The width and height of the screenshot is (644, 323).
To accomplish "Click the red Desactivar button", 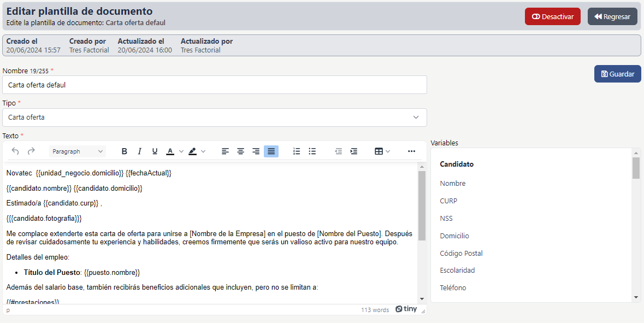I will (552, 16).
